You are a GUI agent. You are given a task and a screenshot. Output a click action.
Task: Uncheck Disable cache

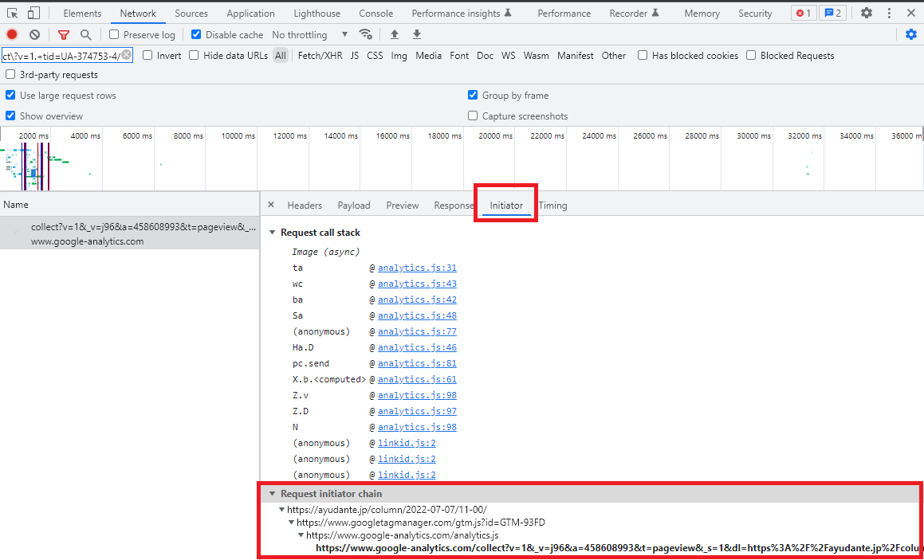195,34
